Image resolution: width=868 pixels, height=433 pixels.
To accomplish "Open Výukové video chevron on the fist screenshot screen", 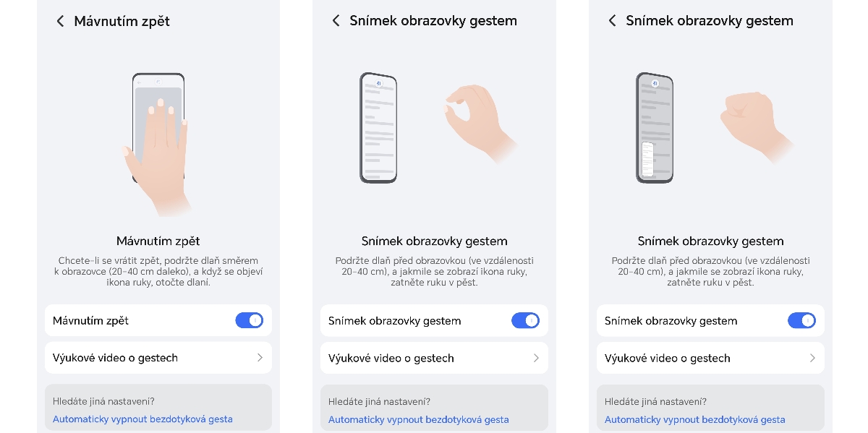I will point(812,358).
